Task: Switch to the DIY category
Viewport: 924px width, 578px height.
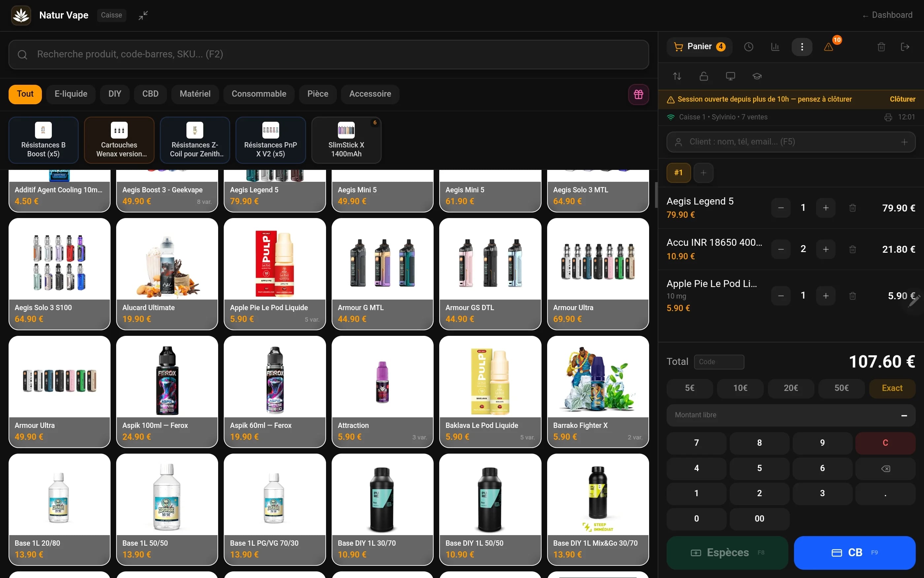Action: coord(115,94)
